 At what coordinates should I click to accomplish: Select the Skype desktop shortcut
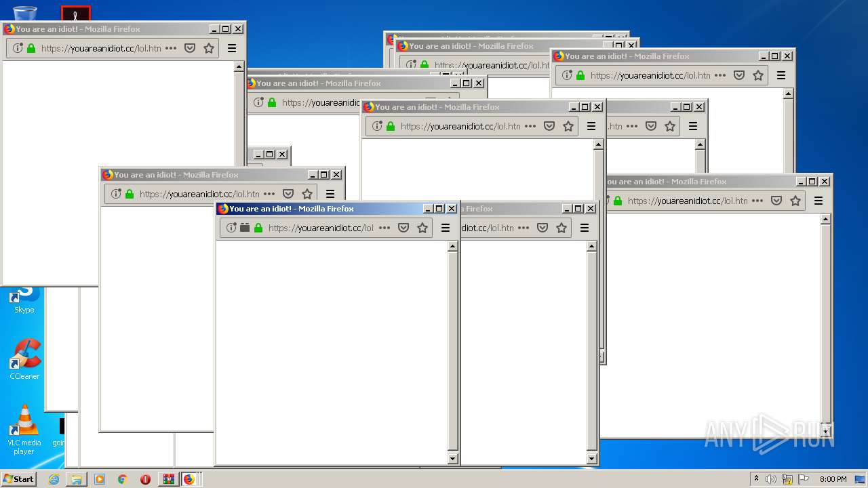24,300
